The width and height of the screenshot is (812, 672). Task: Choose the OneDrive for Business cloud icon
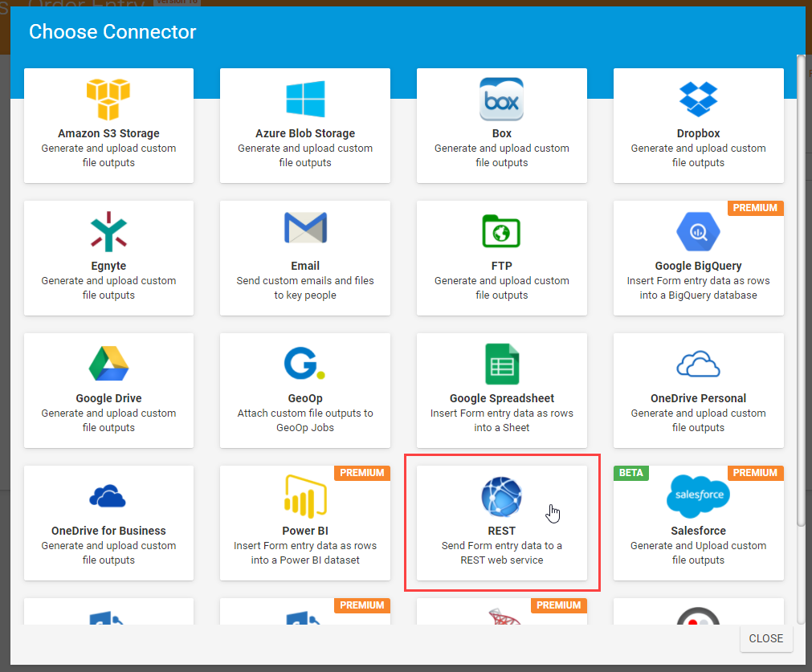(x=108, y=496)
